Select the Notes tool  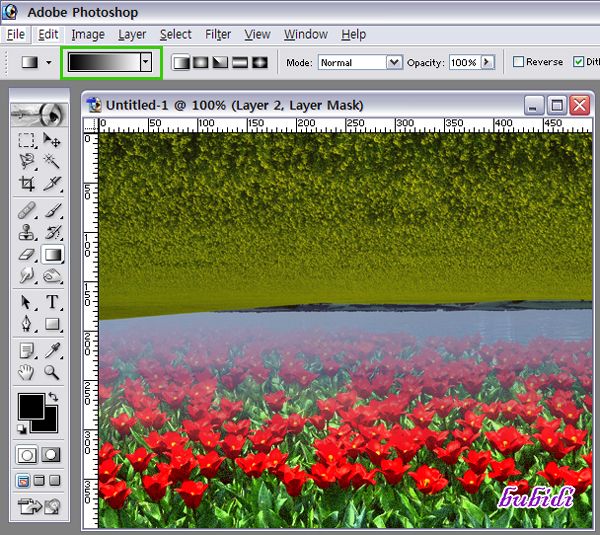coord(26,350)
